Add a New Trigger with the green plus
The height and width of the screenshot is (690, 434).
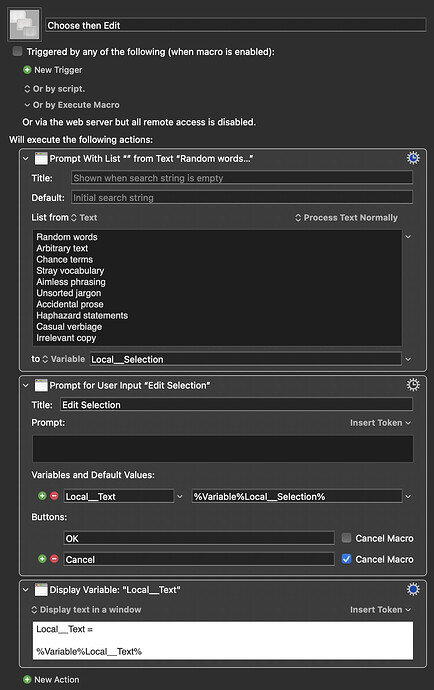pos(27,70)
